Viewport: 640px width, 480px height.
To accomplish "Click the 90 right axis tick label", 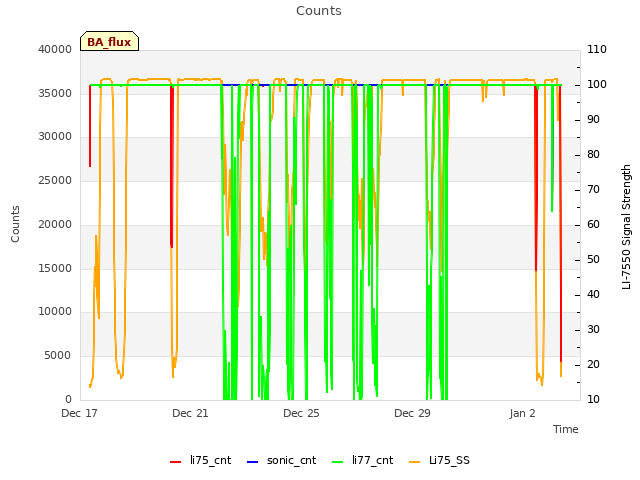I will click(x=593, y=120).
